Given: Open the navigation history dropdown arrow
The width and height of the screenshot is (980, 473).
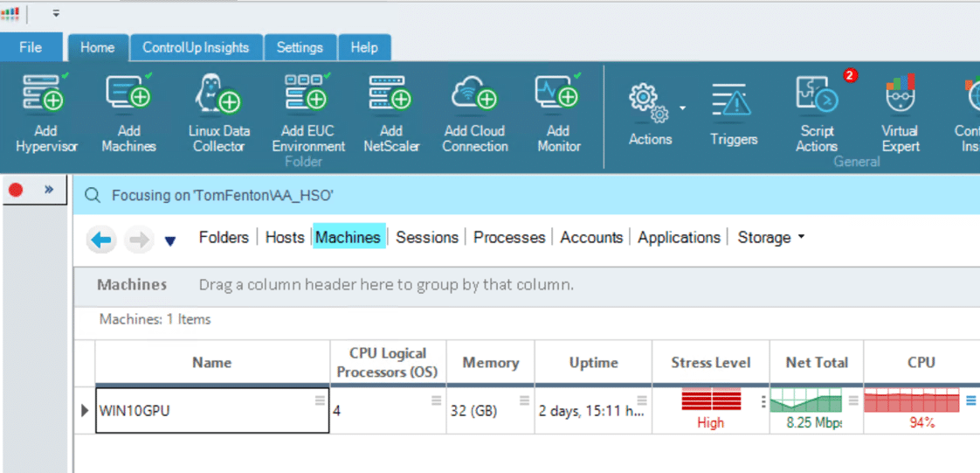Looking at the screenshot, I should click(170, 241).
